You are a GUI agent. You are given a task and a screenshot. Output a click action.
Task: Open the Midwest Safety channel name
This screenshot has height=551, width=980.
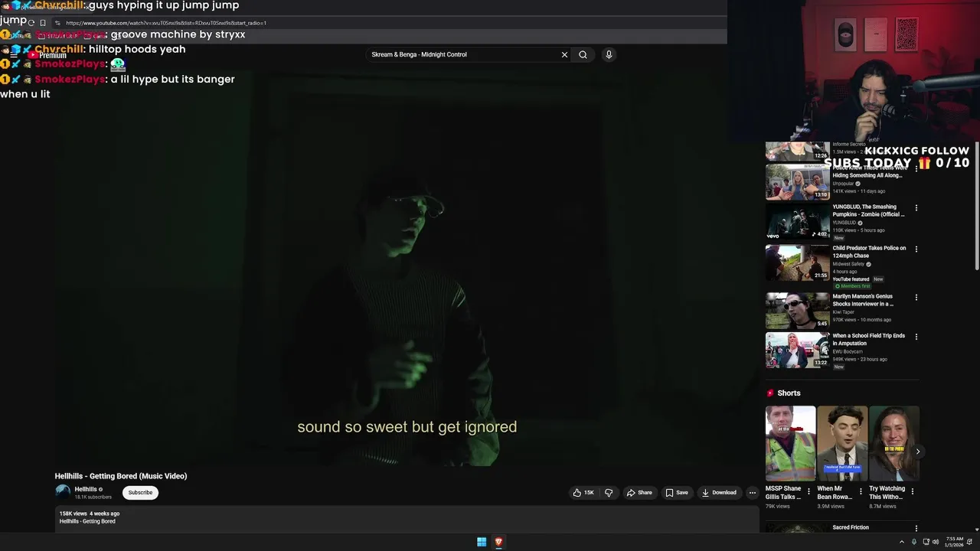coord(848,264)
